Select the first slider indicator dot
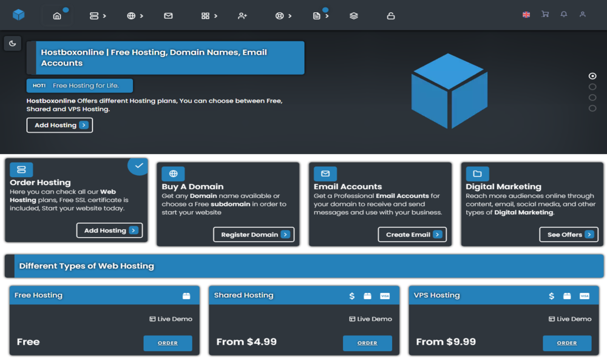607x364 pixels. [592, 76]
